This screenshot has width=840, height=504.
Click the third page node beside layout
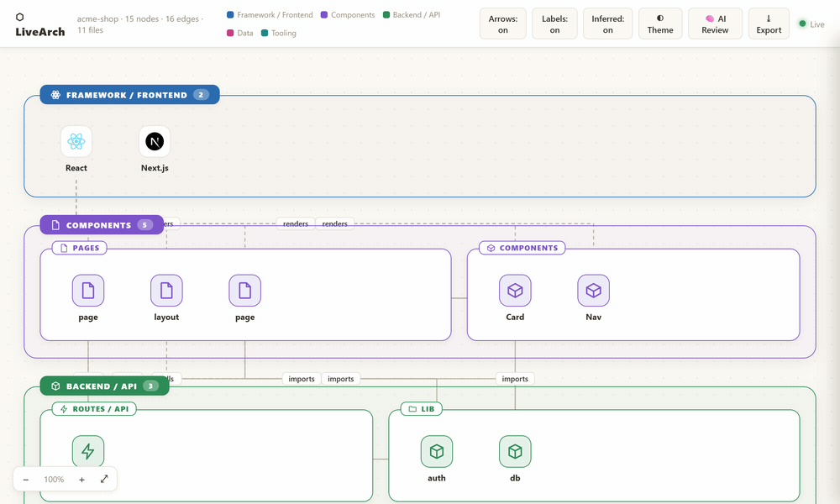tap(244, 291)
